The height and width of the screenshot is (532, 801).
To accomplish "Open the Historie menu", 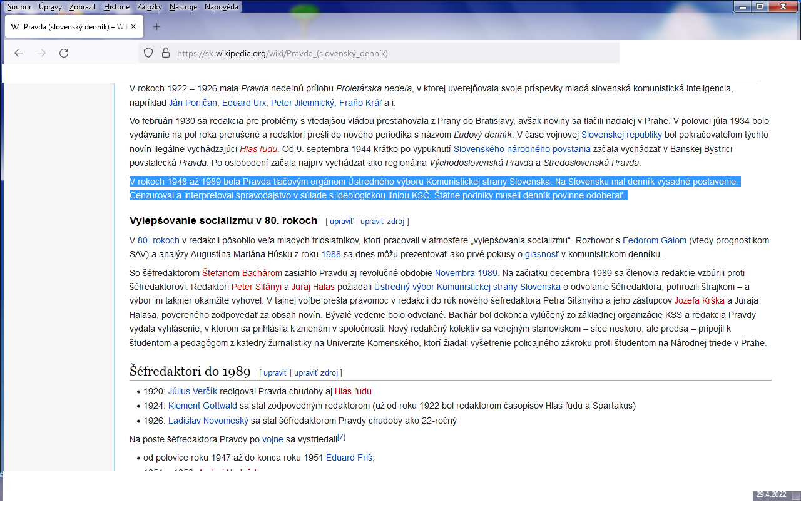I will click(117, 6).
